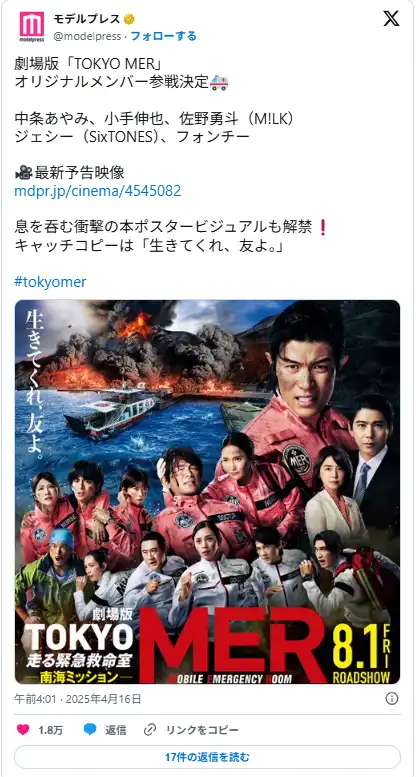Read replies with 17件の返信を読む button
Image resolution: width=417 pixels, height=777 pixels.
point(208,757)
